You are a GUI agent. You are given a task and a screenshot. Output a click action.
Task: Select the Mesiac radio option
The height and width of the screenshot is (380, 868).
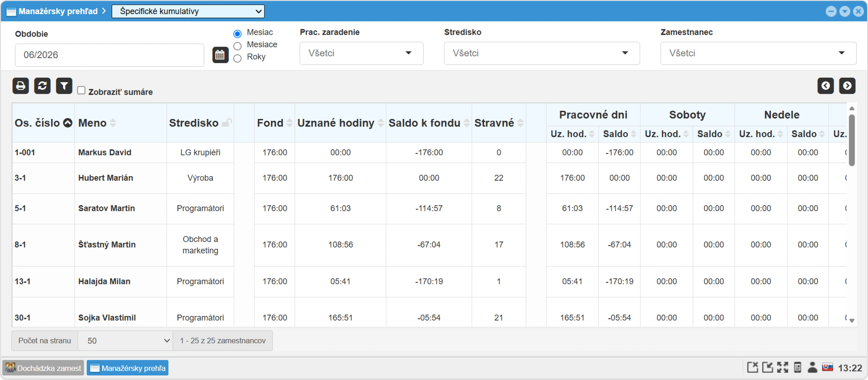(x=238, y=34)
